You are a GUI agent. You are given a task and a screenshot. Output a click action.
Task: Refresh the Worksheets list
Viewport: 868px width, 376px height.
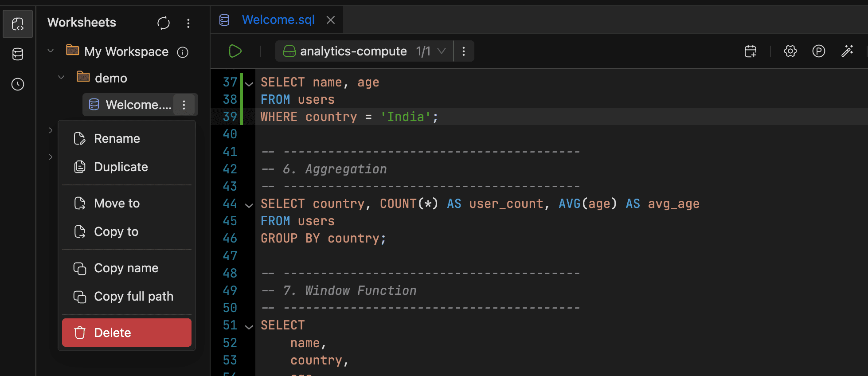(x=164, y=23)
